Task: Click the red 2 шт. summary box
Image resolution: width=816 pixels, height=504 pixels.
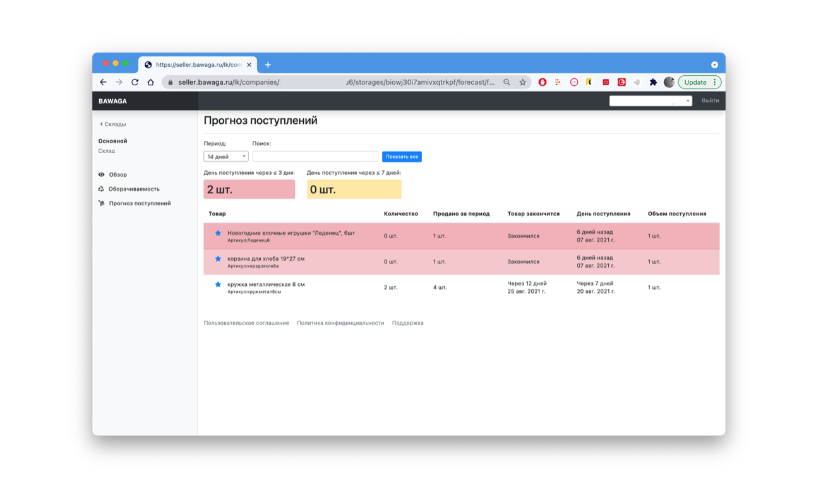Action: pos(249,189)
